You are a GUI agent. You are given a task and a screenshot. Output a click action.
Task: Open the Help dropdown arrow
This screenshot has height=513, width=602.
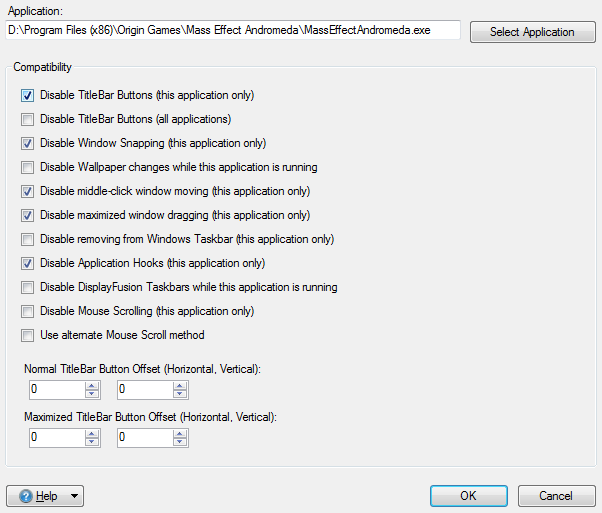74,496
